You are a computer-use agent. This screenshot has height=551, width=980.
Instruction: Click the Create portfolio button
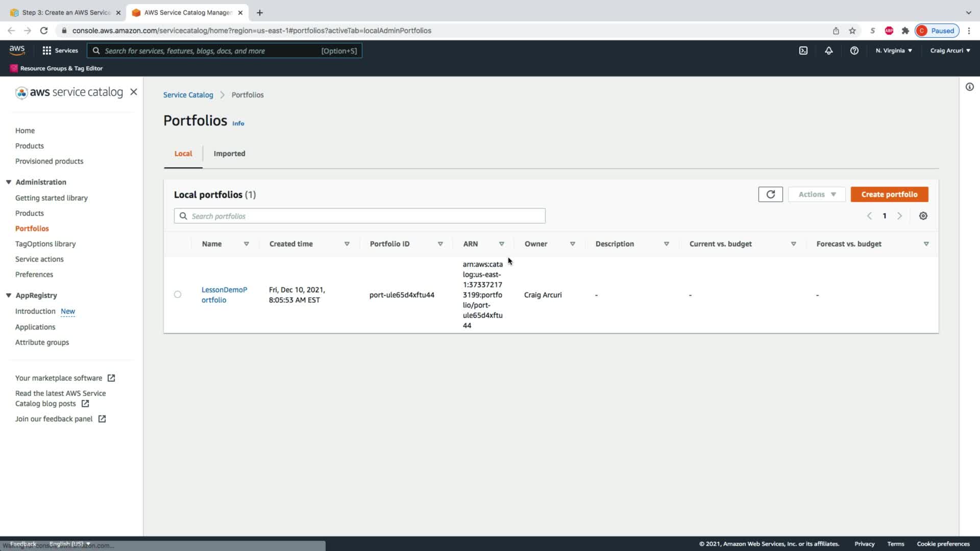[889, 194]
